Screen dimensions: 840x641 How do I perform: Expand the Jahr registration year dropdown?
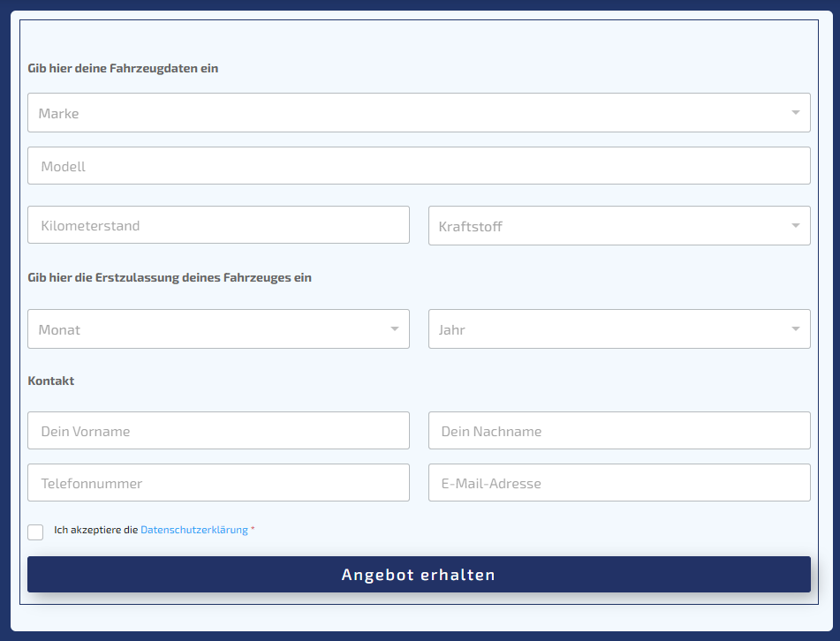click(609, 329)
